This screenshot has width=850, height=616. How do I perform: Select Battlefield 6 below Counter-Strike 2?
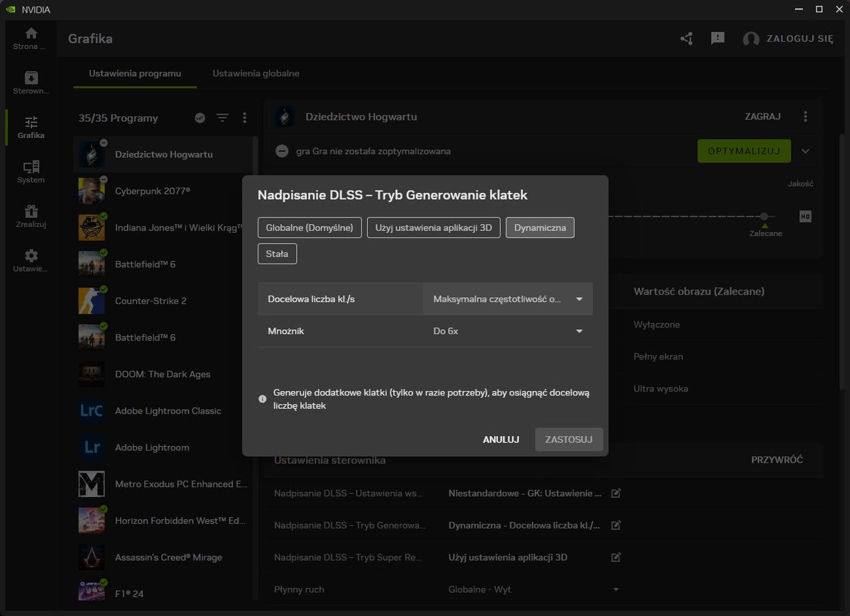click(x=163, y=338)
